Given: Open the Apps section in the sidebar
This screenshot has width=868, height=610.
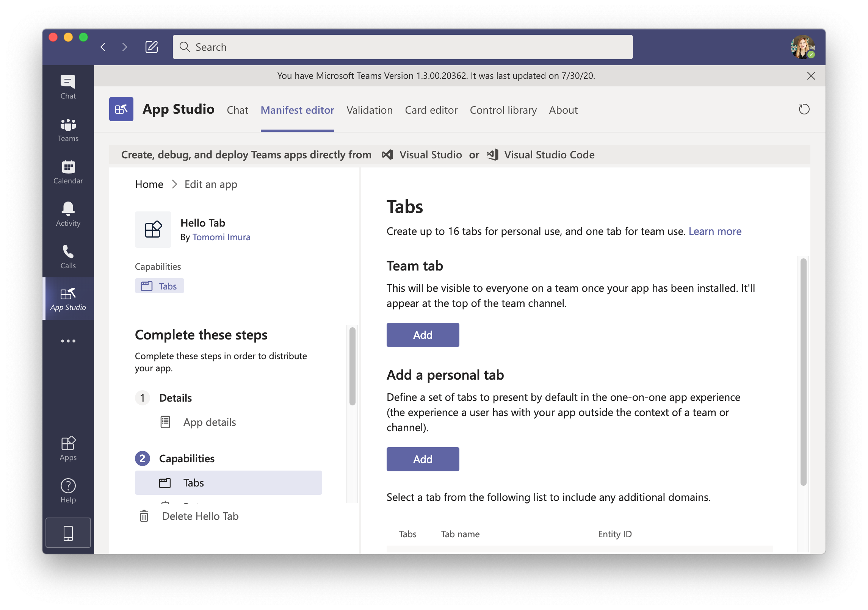Looking at the screenshot, I should (x=68, y=447).
